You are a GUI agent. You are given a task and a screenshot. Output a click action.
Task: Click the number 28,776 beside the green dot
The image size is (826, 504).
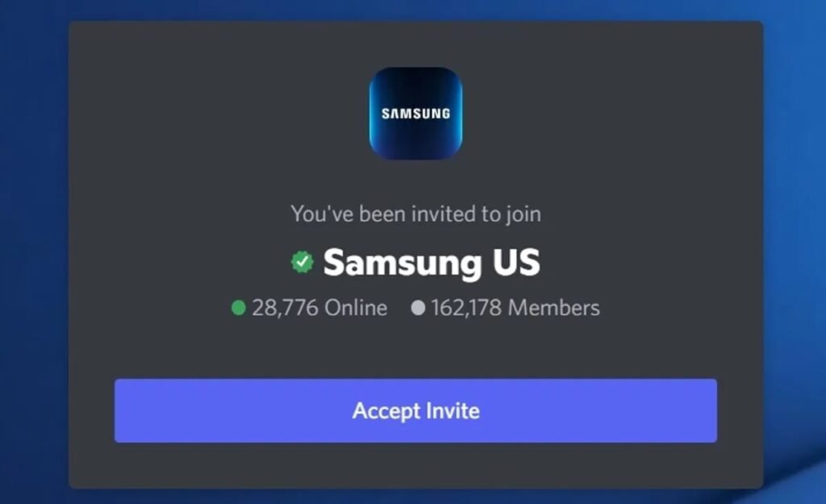tap(285, 308)
